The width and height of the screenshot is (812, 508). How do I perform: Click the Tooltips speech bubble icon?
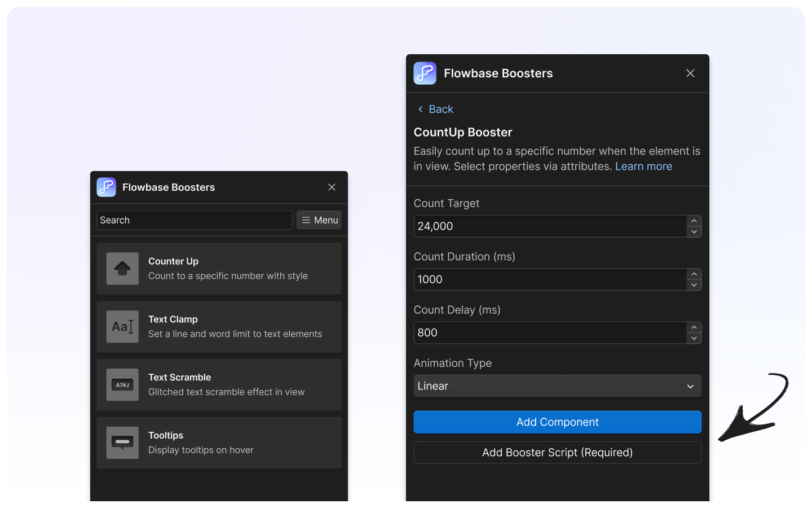click(122, 443)
